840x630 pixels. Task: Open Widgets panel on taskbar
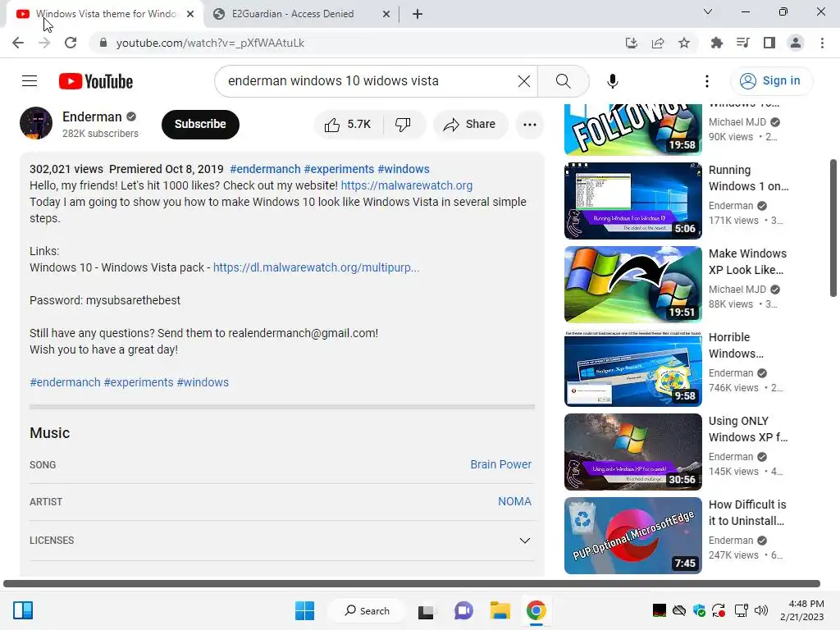pos(23,610)
